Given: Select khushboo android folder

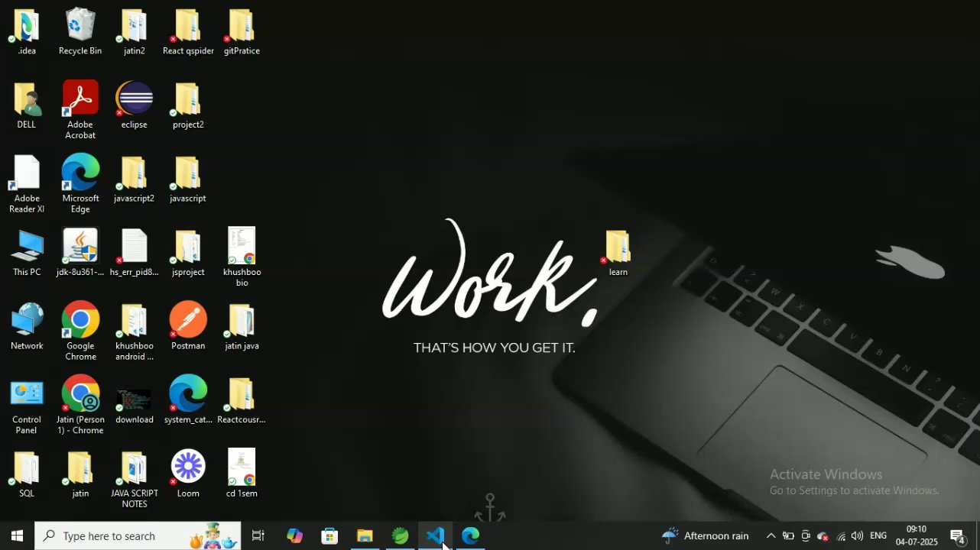Looking at the screenshot, I should [x=135, y=332].
